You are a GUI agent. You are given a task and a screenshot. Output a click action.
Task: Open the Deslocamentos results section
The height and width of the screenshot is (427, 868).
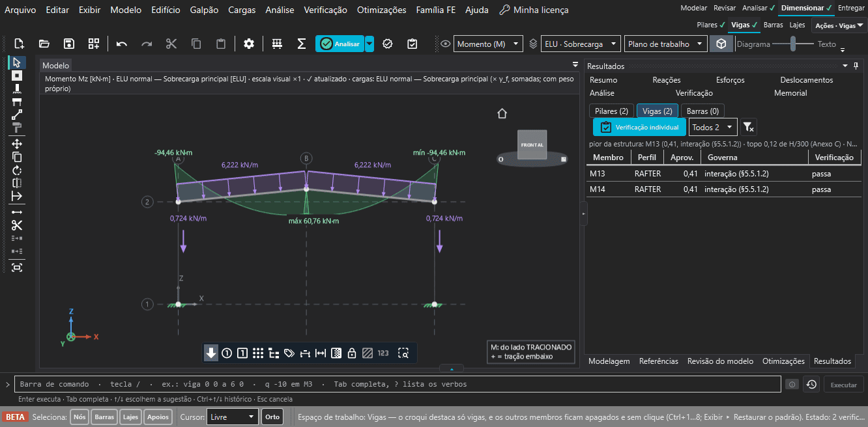(x=807, y=79)
